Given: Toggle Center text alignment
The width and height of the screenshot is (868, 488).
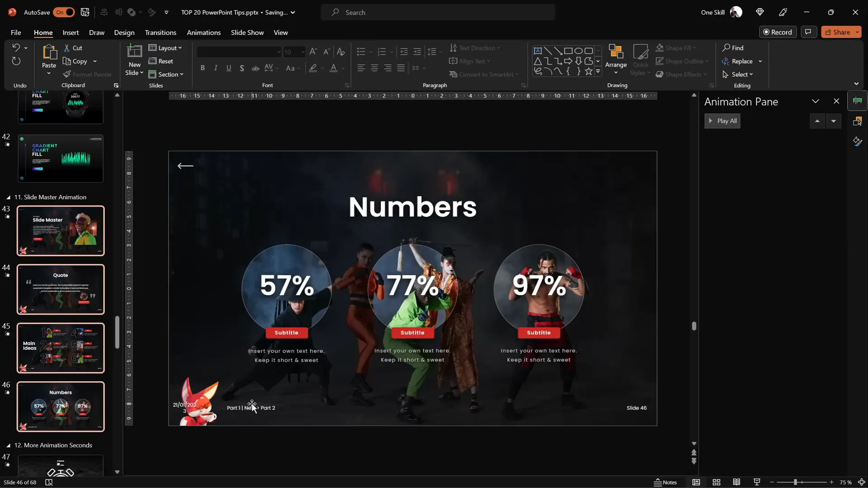Looking at the screenshot, I should pyautogui.click(x=374, y=68).
